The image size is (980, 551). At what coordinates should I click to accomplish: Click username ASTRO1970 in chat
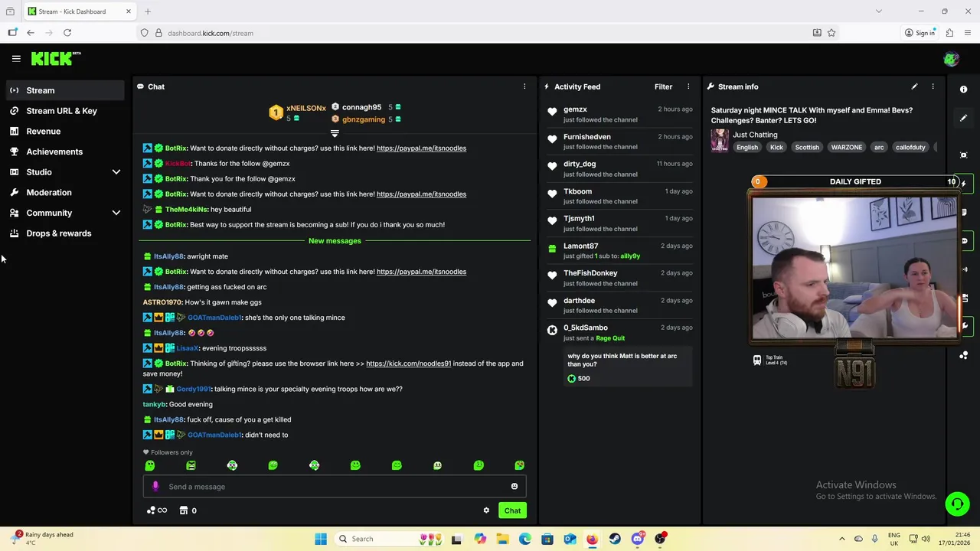click(162, 302)
